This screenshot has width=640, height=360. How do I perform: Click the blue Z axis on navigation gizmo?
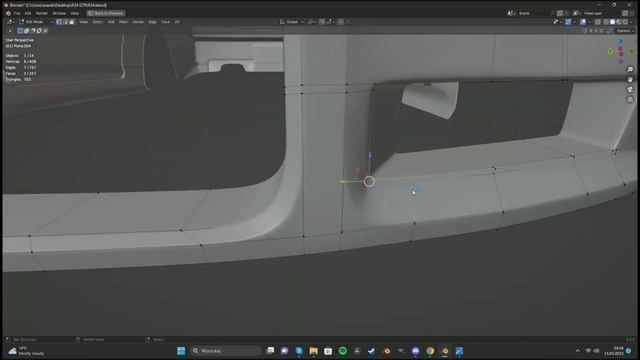[x=621, y=41]
